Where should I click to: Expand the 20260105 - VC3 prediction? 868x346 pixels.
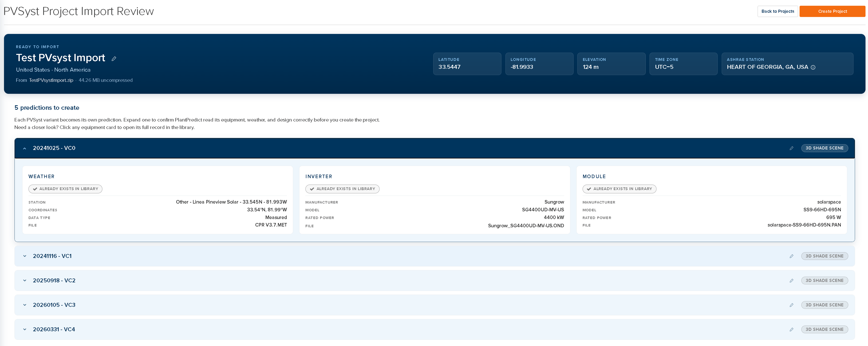[25, 305]
